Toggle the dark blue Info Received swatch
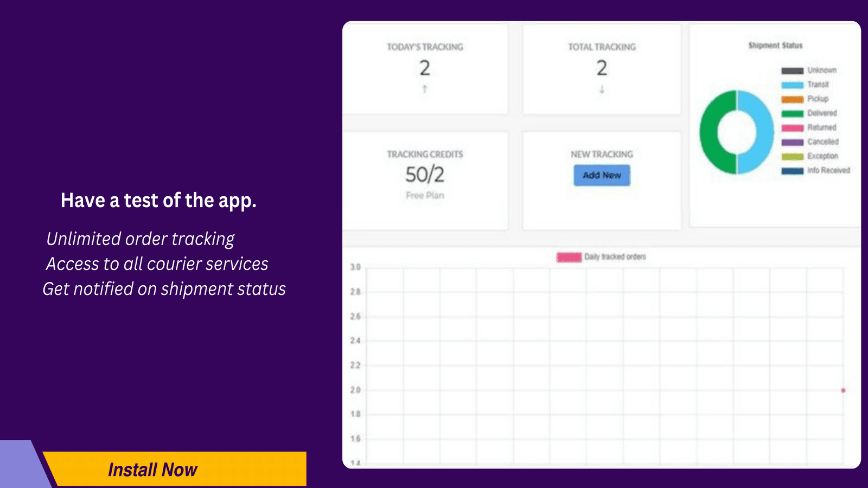The height and width of the screenshot is (488, 868). point(792,171)
